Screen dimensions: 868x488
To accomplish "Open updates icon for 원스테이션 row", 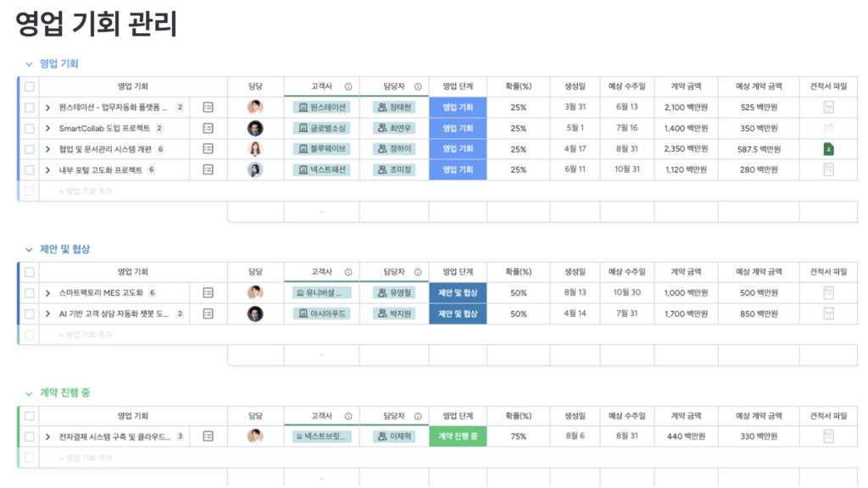I will (x=209, y=108).
